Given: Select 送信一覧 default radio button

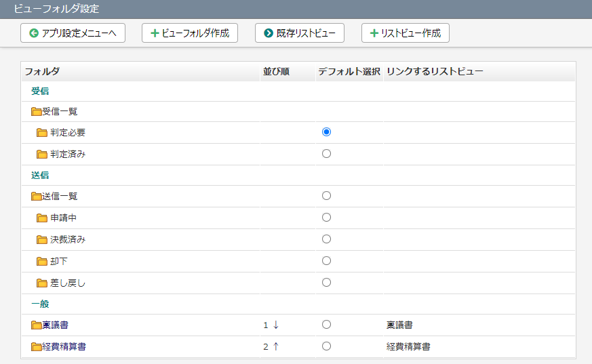Looking at the screenshot, I should pos(327,195).
